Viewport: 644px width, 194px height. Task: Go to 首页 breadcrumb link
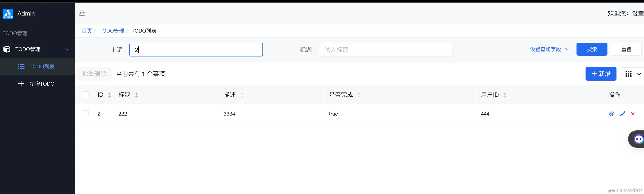[x=87, y=31]
